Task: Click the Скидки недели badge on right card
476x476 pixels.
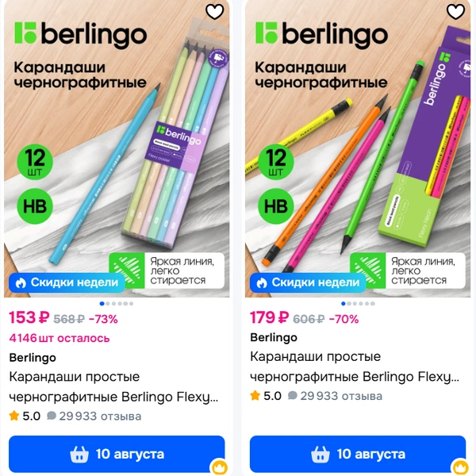Action: click(x=308, y=282)
